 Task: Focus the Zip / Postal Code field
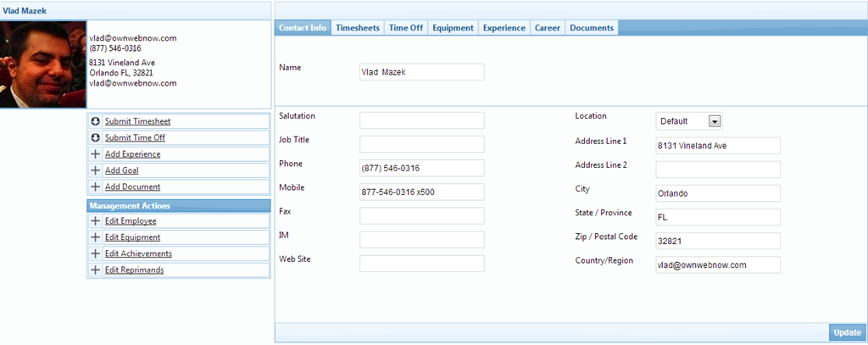coord(717,242)
